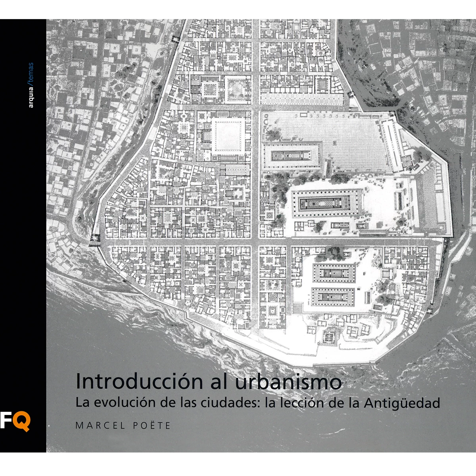Click the black spine strip on the left
Viewport: 476px width, 476px height.
[x=23, y=238]
